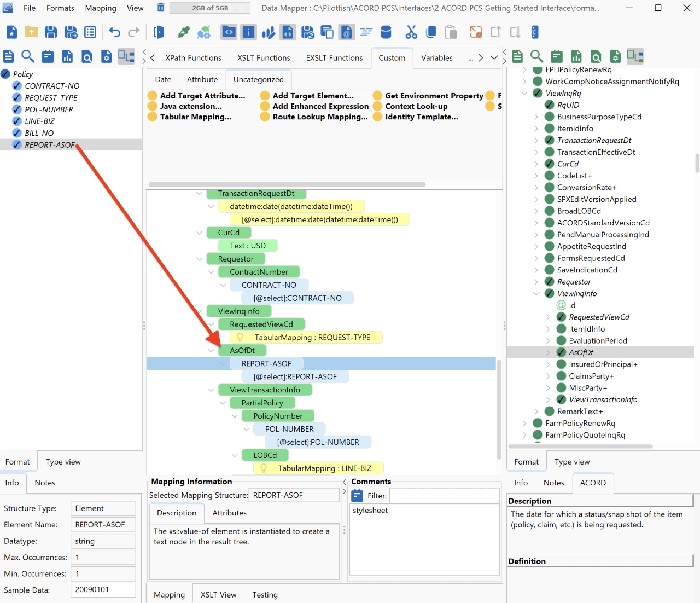
Task: Cut selection with the scissors icon
Action: 411,32
